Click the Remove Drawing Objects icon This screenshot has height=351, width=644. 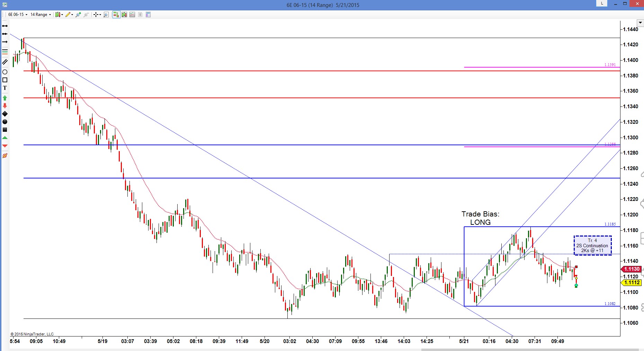pos(5,156)
